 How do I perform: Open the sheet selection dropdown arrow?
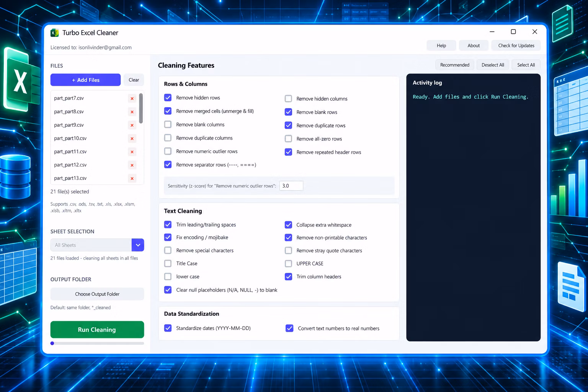[138, 245]
